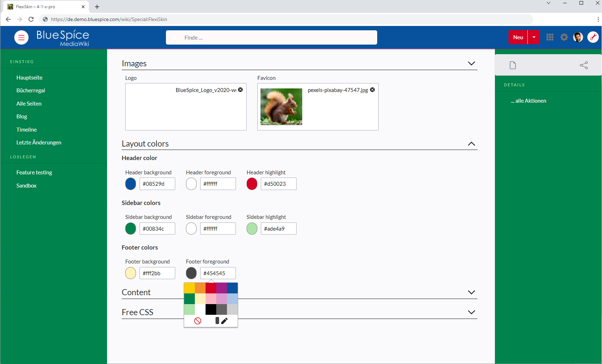This screenshot has width=602, height=364.
Task: Expand the Neu button dropdown arrow
Action: [534, 37]
